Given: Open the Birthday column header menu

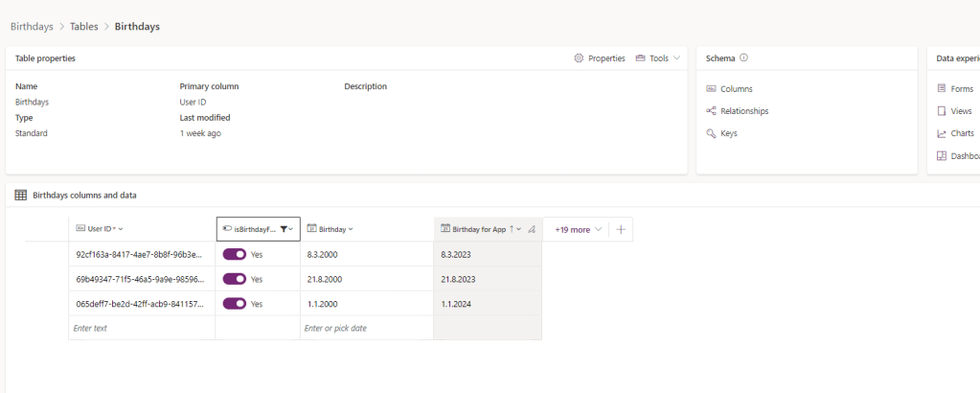Looking at the screenshot, I should point(351,230).
